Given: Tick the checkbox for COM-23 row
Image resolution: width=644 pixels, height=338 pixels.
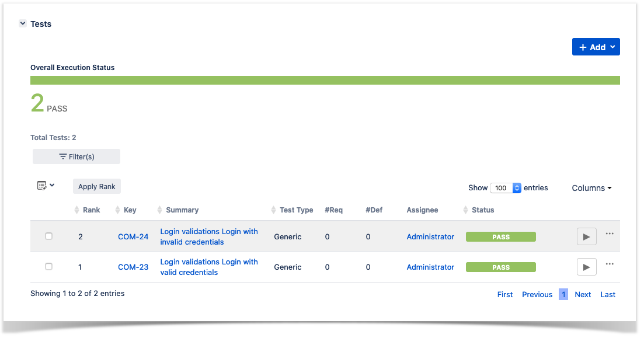Looking at the screenshot, I should point(49,267).
